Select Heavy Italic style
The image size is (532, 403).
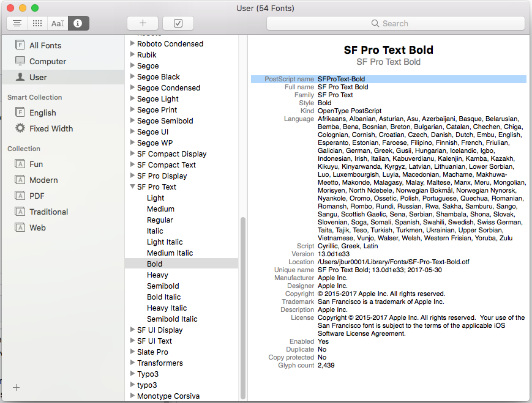coord(167,308)
